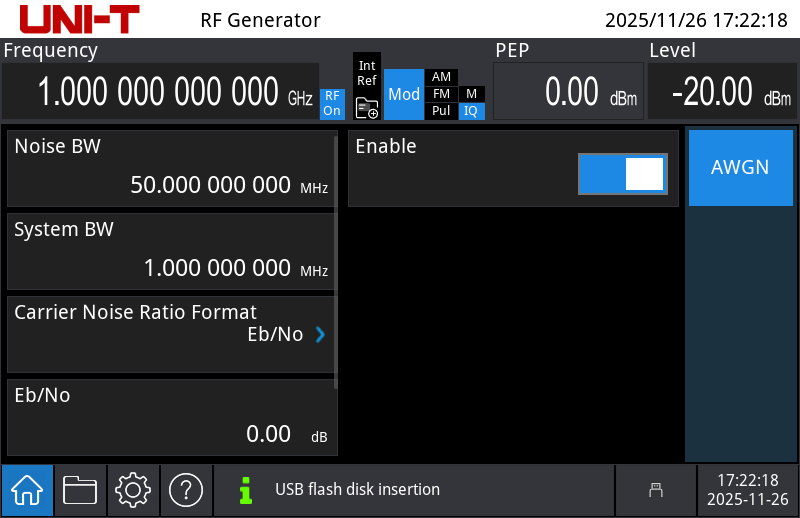Toggle the Mod modulation button
Screen dimensions: 800x518
pyautogui.click(x=404, y=95)
